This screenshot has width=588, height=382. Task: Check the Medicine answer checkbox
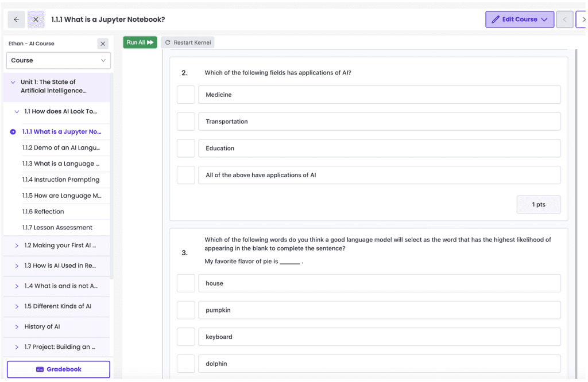[185, 94]
